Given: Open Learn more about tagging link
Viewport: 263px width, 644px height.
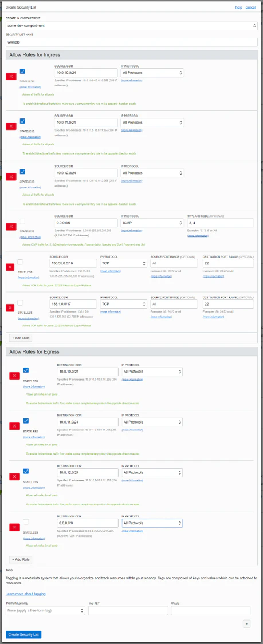Looking at the screenshot, I should click(x=25, y=594).
